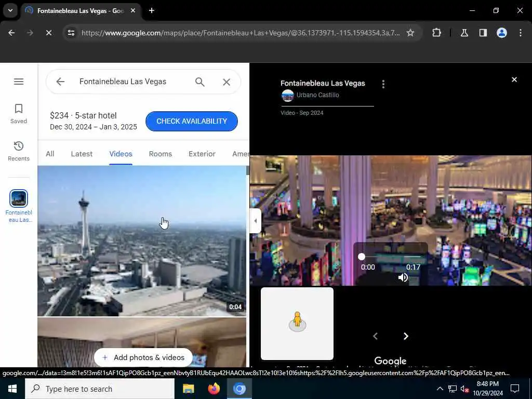The width and height of the screenshot is (532, 399).
Task: Click browser back button
Action: click(x=11, y=33)
